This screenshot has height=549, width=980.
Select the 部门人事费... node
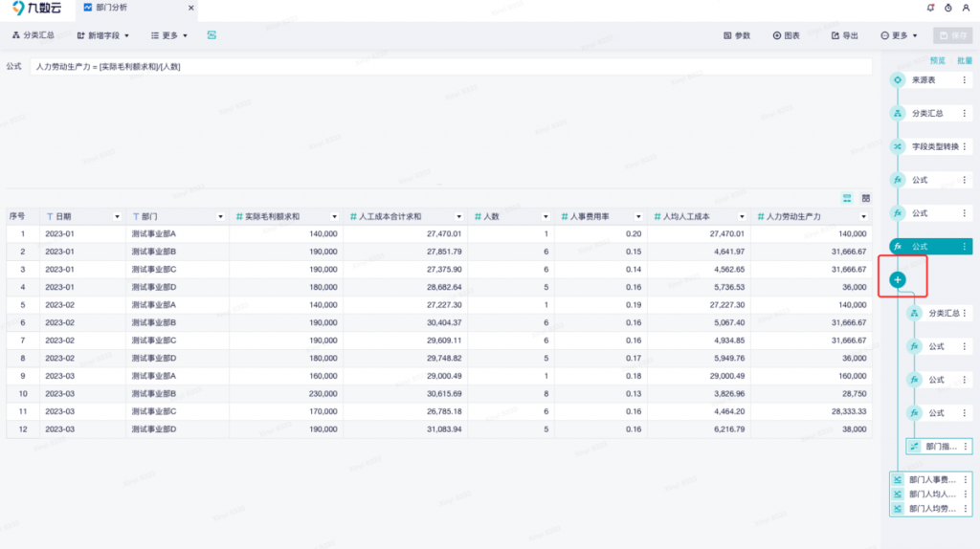[x=931, y=479]
